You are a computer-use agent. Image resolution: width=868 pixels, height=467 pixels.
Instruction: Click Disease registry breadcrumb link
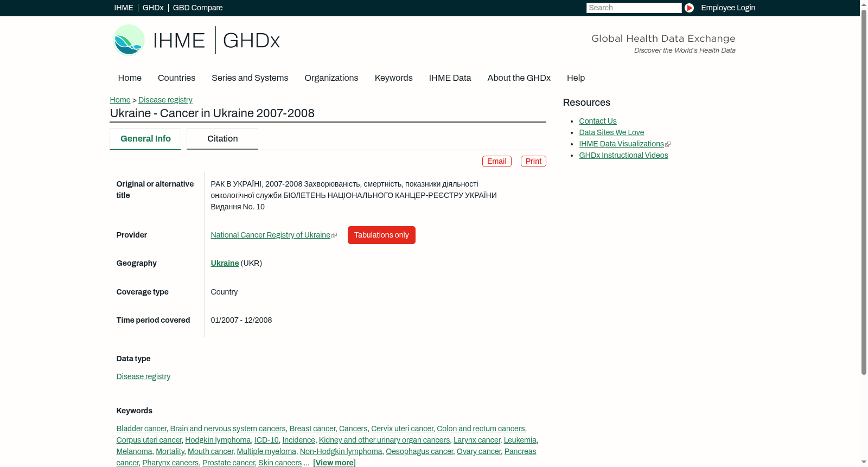click(165, 100)
